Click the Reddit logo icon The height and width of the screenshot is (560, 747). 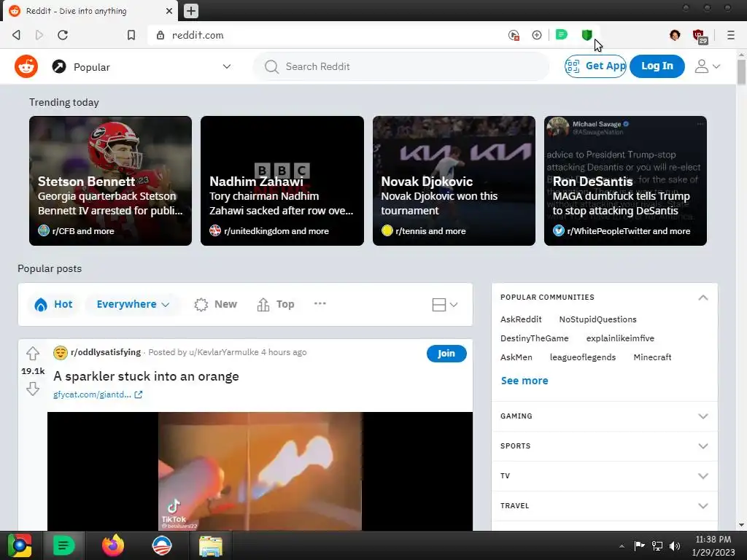coord(26,66)
